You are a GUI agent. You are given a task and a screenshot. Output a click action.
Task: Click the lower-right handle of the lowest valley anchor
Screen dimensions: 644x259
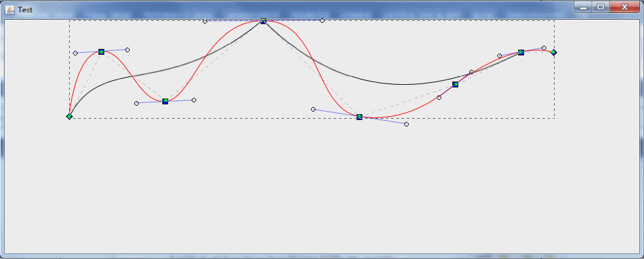[x=406, y=124]
